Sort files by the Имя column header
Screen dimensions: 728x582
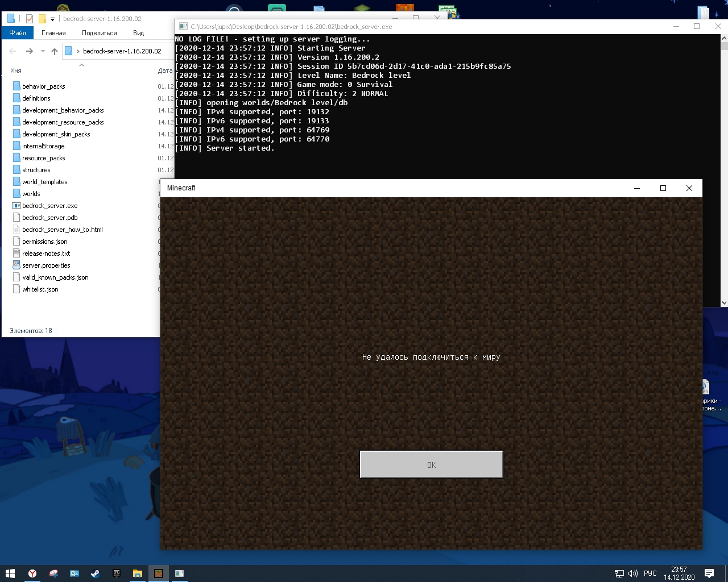(16, 70)
